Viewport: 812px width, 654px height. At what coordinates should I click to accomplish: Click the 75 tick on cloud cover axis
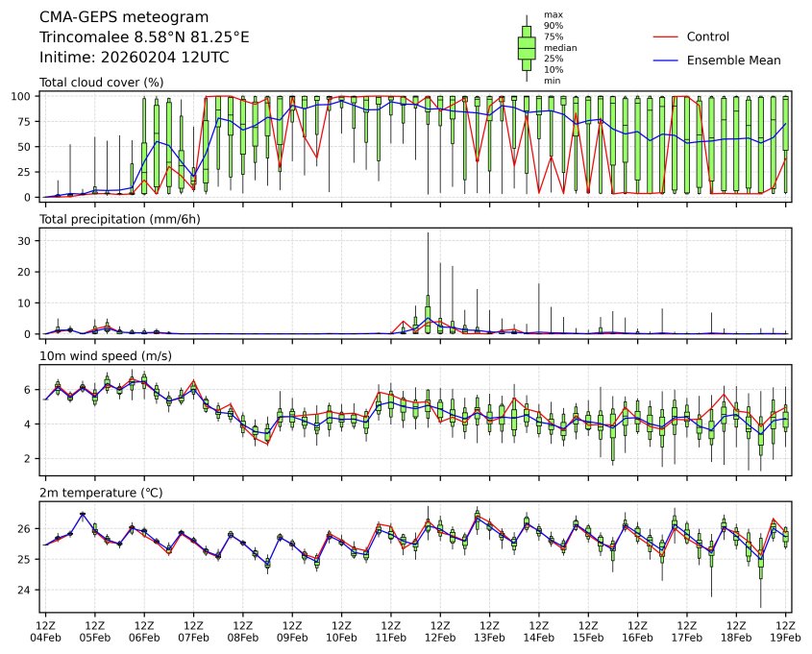click(25, 122)
